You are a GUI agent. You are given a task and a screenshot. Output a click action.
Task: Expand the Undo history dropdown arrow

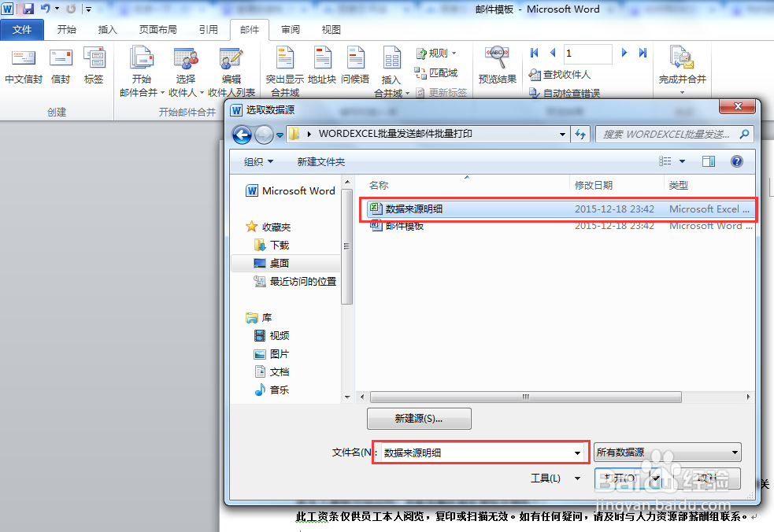point(57,9)
